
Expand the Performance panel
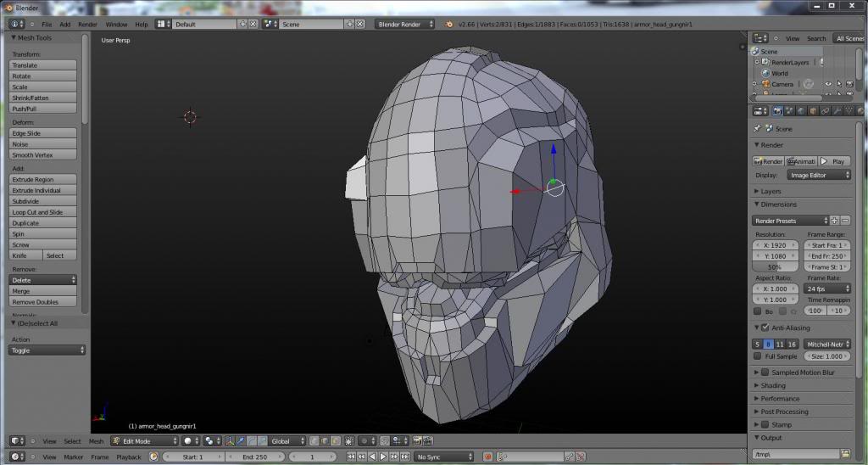(x=780, y=399)
